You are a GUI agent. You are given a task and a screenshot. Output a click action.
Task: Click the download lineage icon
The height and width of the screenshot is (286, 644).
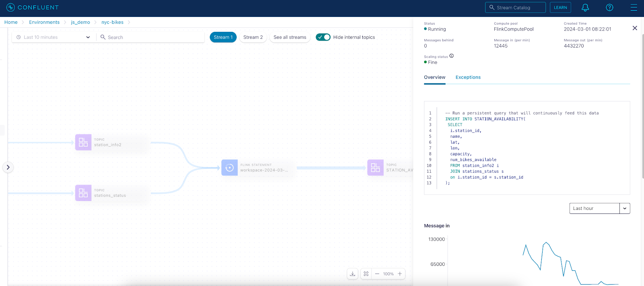(353, 274)
